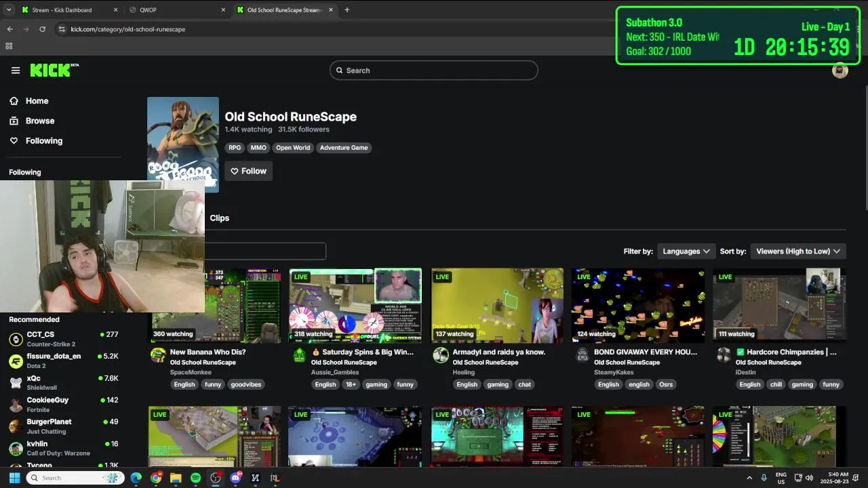
Task: Open recommended channel CCT_CS
Action: click(x=64, y=339)
